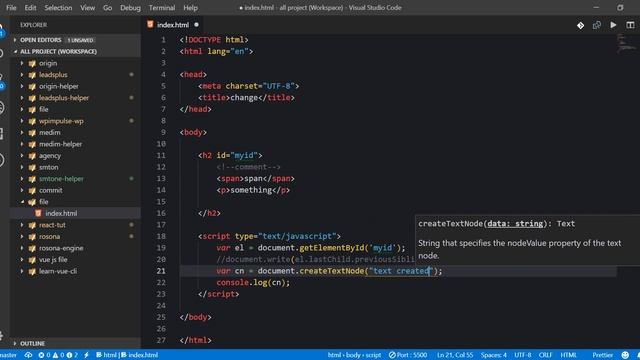Click the lightning bolt icon in the status bar

pos(86,355)
